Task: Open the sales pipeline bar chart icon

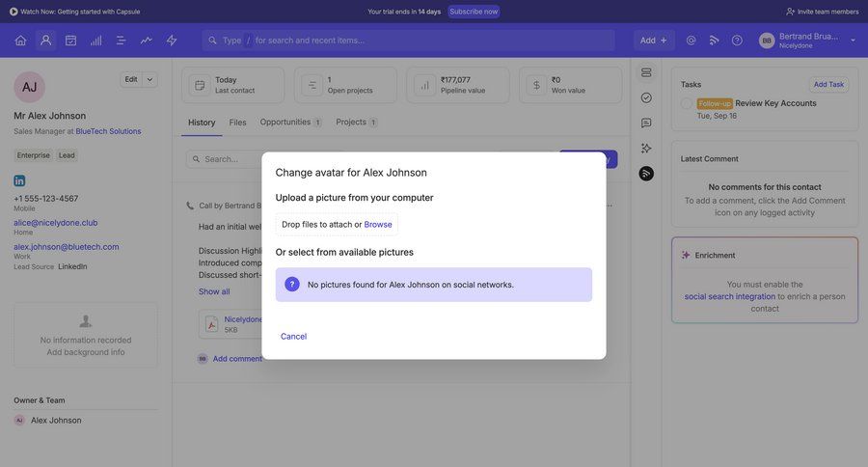Action: (95, 41)
